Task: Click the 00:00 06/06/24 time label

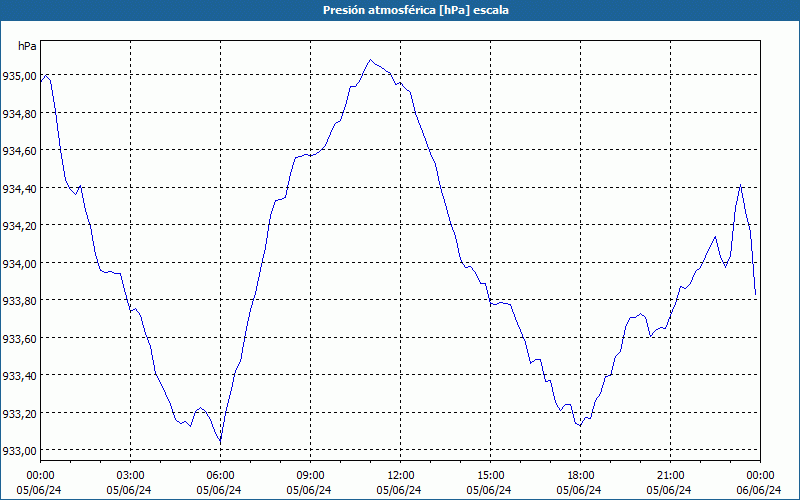Action: pos(759,483)
